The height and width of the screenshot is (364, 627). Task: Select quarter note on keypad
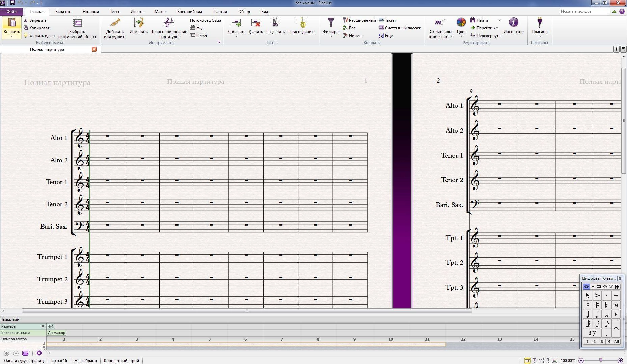tap(587, 314)
